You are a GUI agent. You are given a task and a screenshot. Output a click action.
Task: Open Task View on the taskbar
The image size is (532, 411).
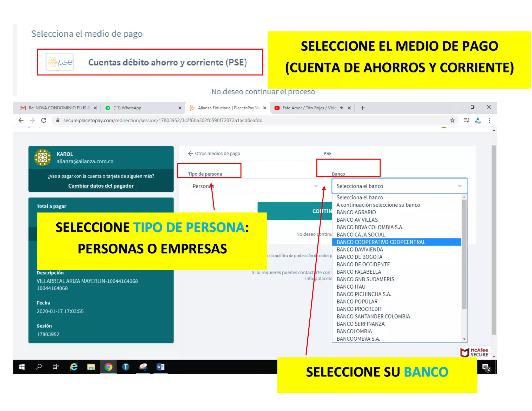[x=56, y=367]
